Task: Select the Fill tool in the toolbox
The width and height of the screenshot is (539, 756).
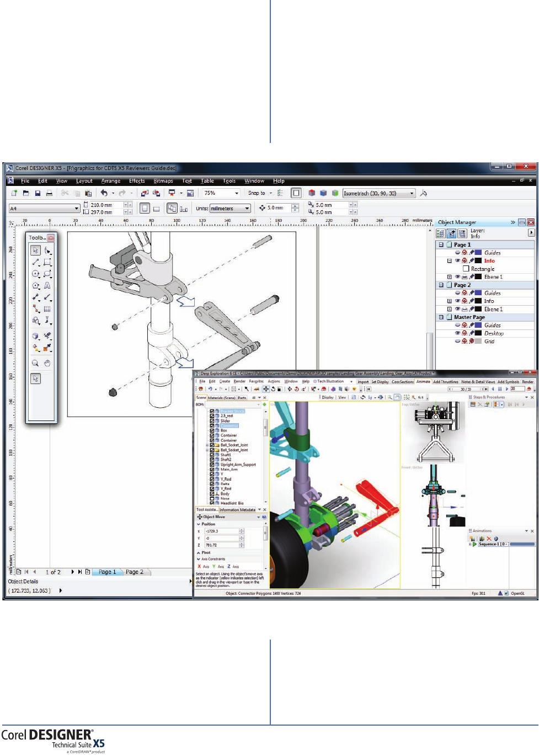Action: click(x=35, y=348)
